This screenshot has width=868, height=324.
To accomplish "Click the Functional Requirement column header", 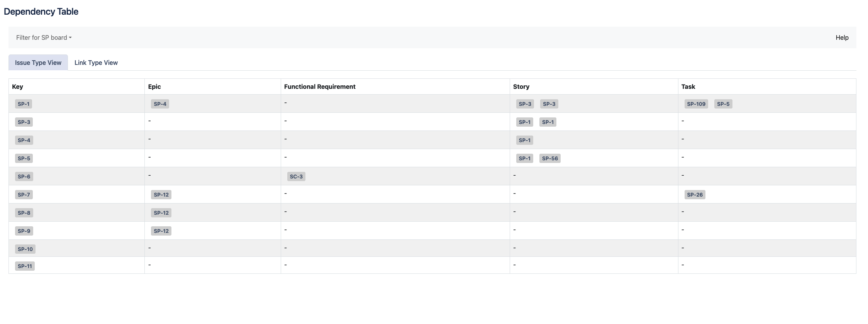I will click(x=319, y=87).
